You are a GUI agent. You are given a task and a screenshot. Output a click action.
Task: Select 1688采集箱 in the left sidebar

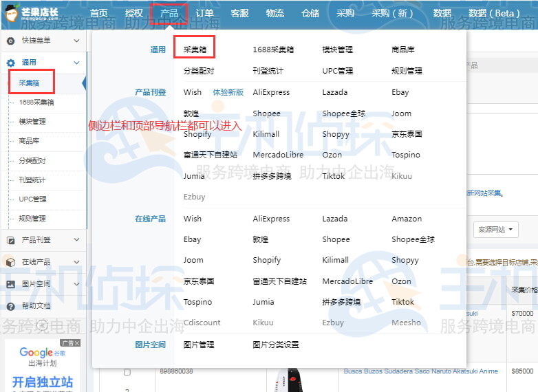pos(36,102)
